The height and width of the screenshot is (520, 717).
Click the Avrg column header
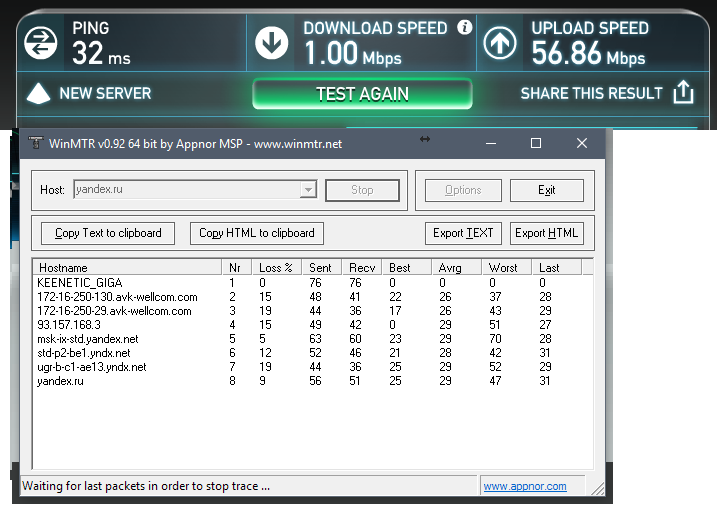pos(456,267)
